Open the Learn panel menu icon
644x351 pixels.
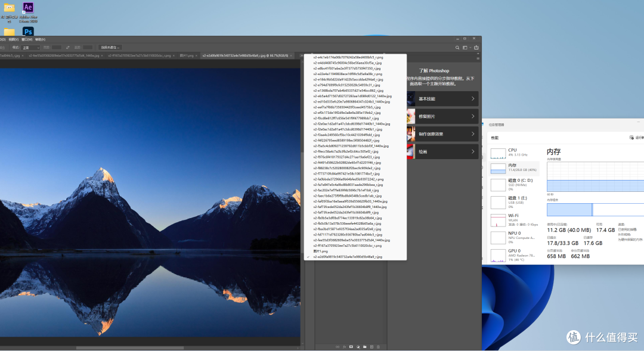[478, 59]
